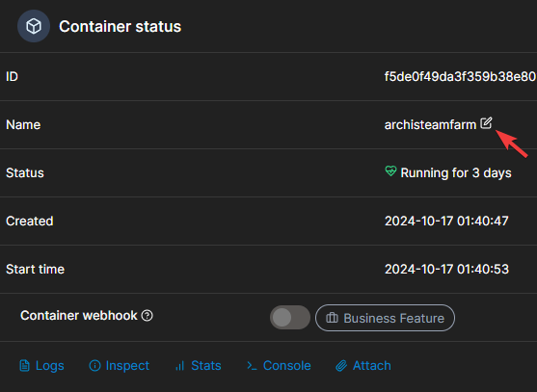This screenshot has height=392, width=537.
Task: Click the Console prompt icon
Action: (252, 366)
